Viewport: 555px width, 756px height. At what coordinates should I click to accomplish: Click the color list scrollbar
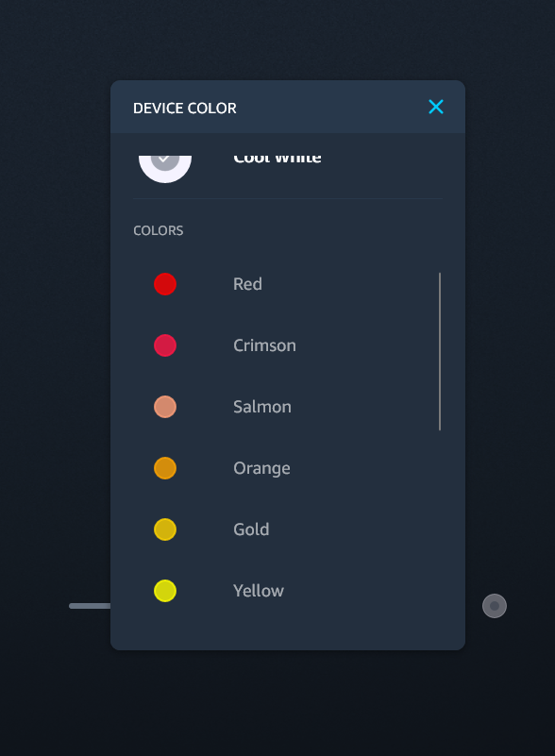[x=440, y=351]
